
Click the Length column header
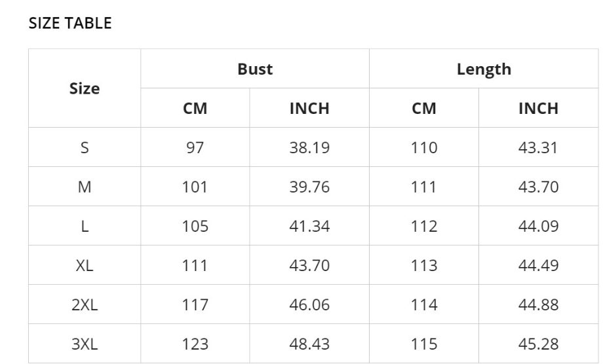pyautogui.click(x=484, y=69)
